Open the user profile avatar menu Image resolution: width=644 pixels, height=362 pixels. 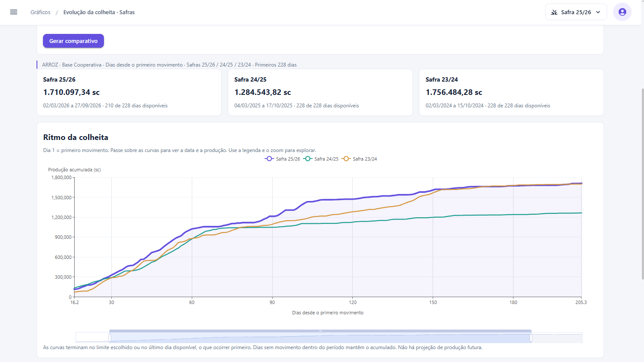pyautogui.click(x=622, y=12)
